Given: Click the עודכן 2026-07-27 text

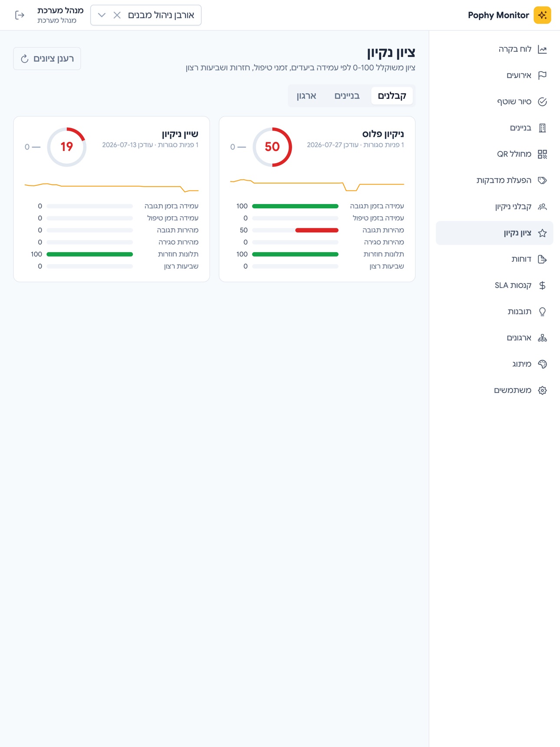Looking at the screenshot, I should pyautogui.click(x=333, y=145).
